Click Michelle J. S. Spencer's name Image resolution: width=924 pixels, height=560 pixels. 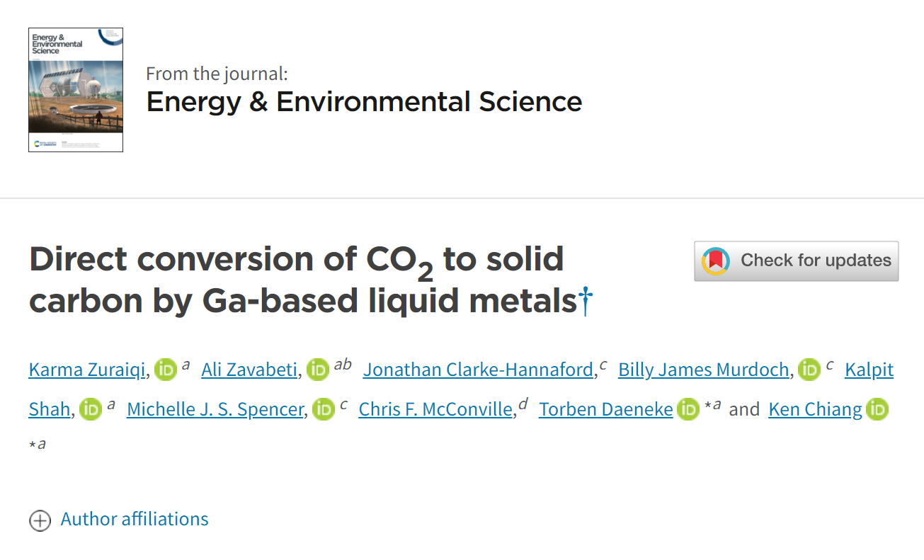215,409
